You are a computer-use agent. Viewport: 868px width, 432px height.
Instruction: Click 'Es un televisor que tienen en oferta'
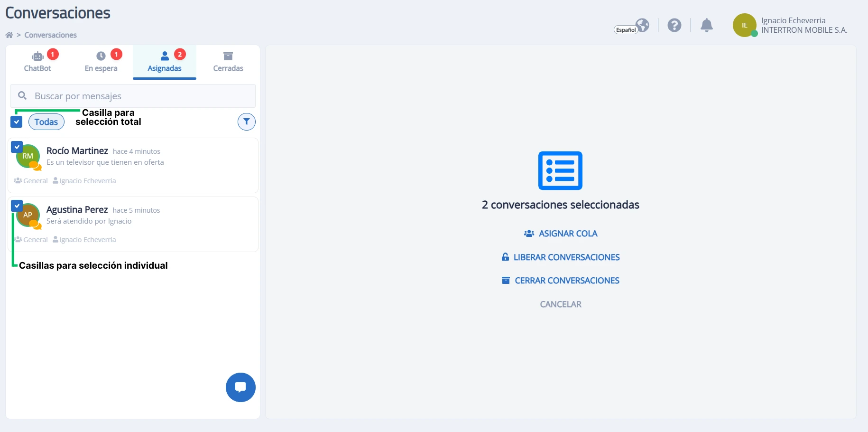[105, 162]
